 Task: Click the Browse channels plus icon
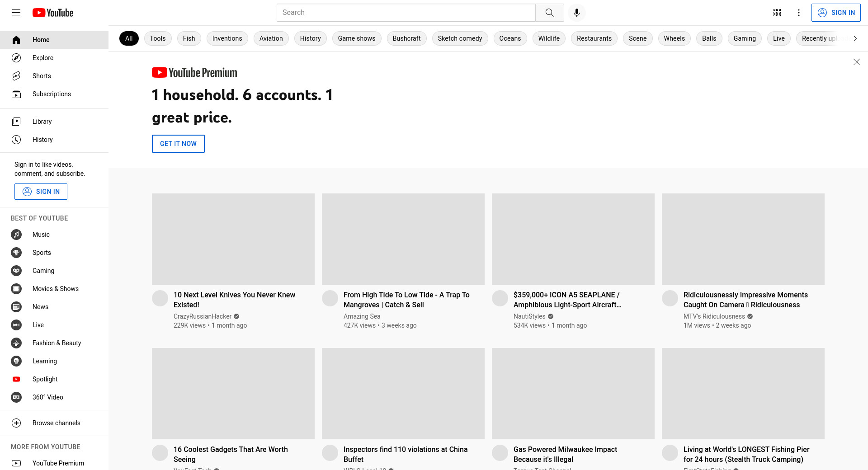pyautogui.click(x=16, y=423)
